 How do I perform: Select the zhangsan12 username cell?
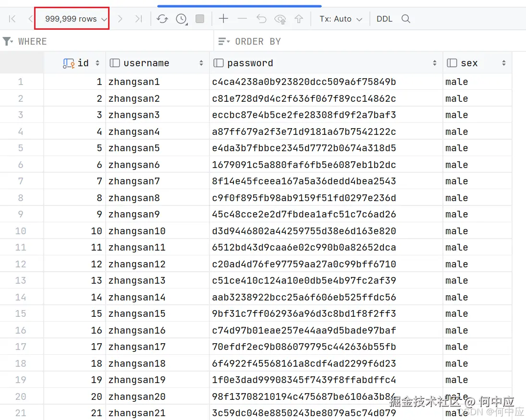(x=158, y=264)
